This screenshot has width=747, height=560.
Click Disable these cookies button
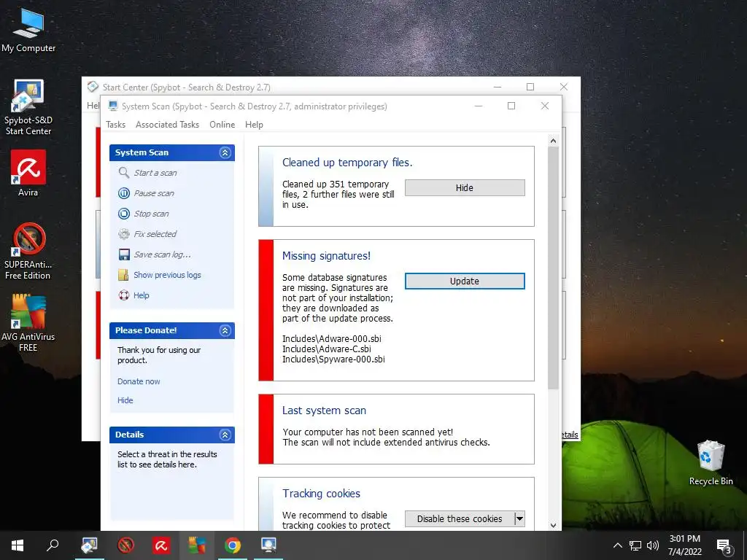(460, 518)
